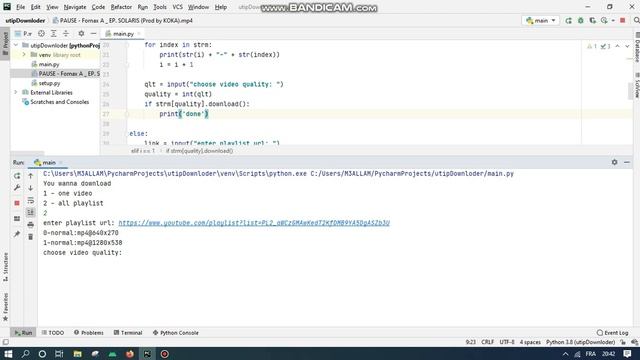This screenshot has height=360, width=640.
Task: Start debugging with the bug icon
Action: coord(580,20)
